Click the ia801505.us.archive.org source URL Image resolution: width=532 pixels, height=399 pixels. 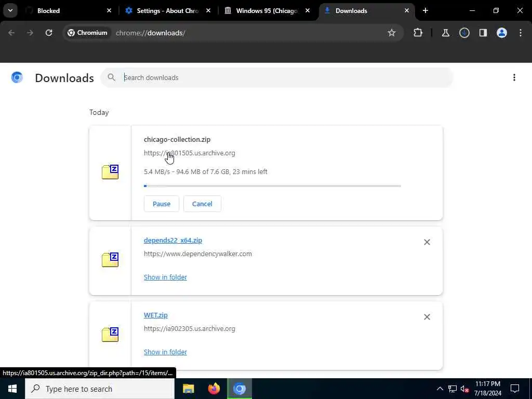click(x=189, y=153)
